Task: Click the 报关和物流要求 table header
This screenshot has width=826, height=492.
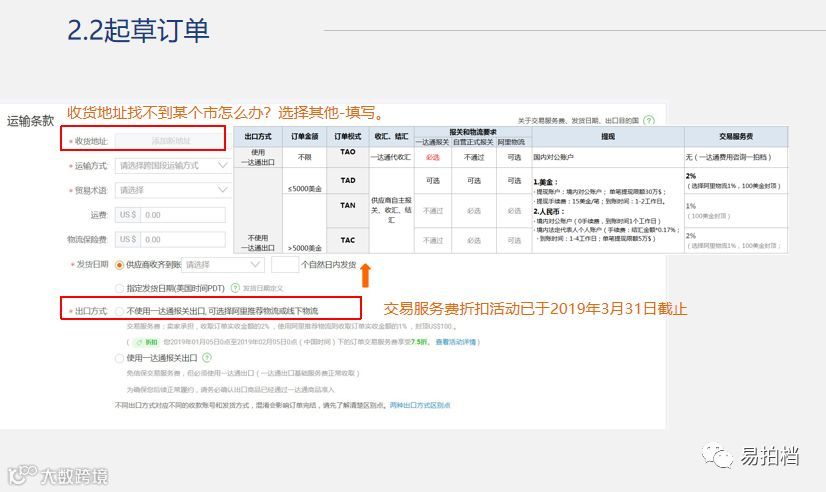Action: coord(473,132)
